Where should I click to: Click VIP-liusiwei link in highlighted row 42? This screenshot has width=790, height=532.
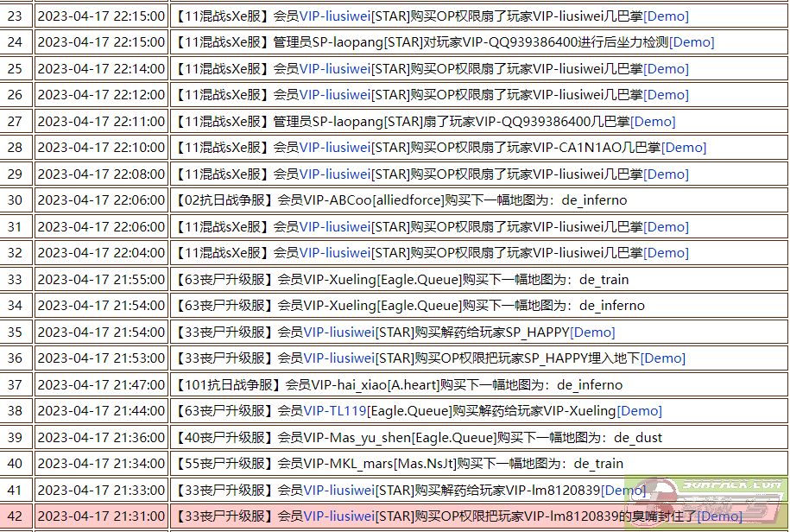[x=339, y=516]
